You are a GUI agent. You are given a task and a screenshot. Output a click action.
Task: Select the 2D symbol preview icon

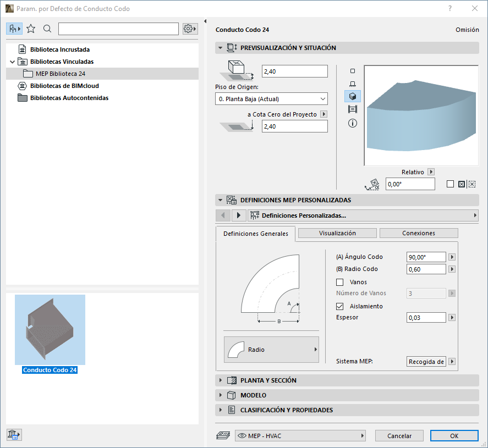pos(353,71)
